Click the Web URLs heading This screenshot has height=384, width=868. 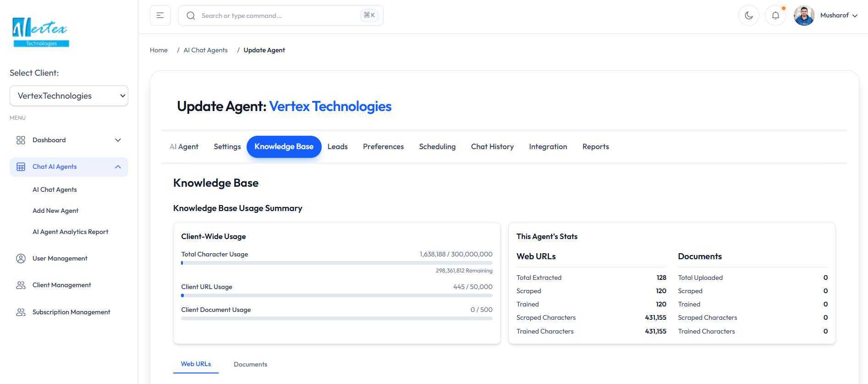click(x=536, y=256)
